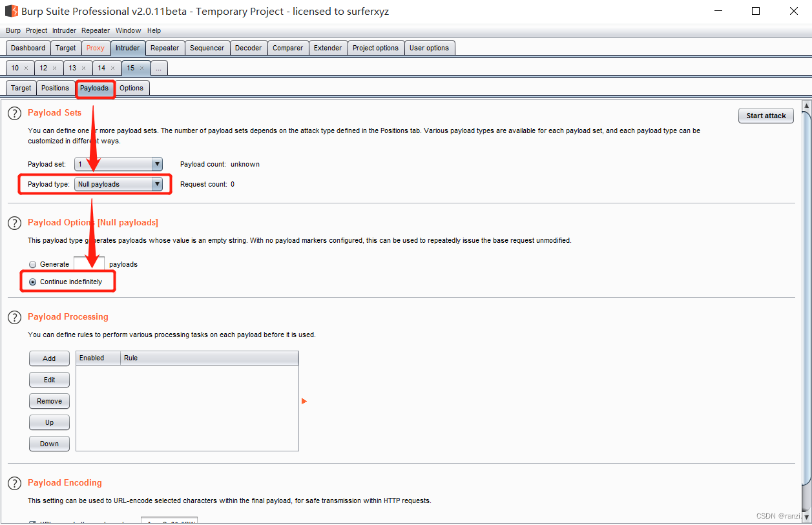
Task: Open help for Payload Processing section
Action: tap(14, 318)
